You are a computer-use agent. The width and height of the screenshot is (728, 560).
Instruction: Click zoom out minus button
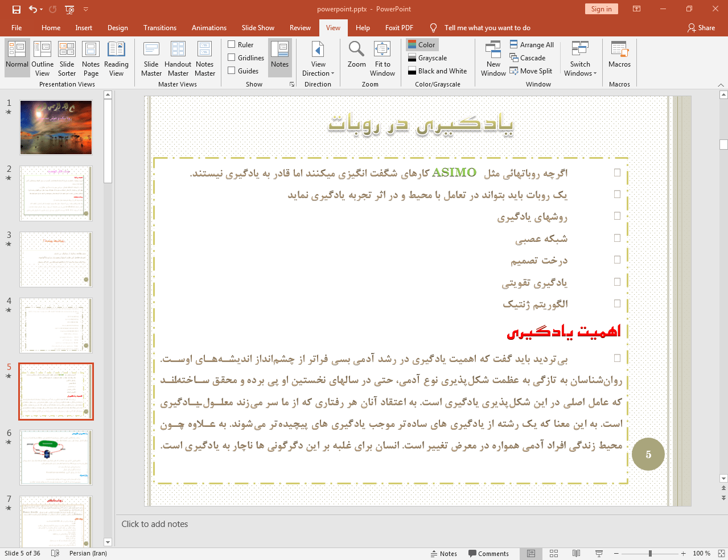(616, 553)
